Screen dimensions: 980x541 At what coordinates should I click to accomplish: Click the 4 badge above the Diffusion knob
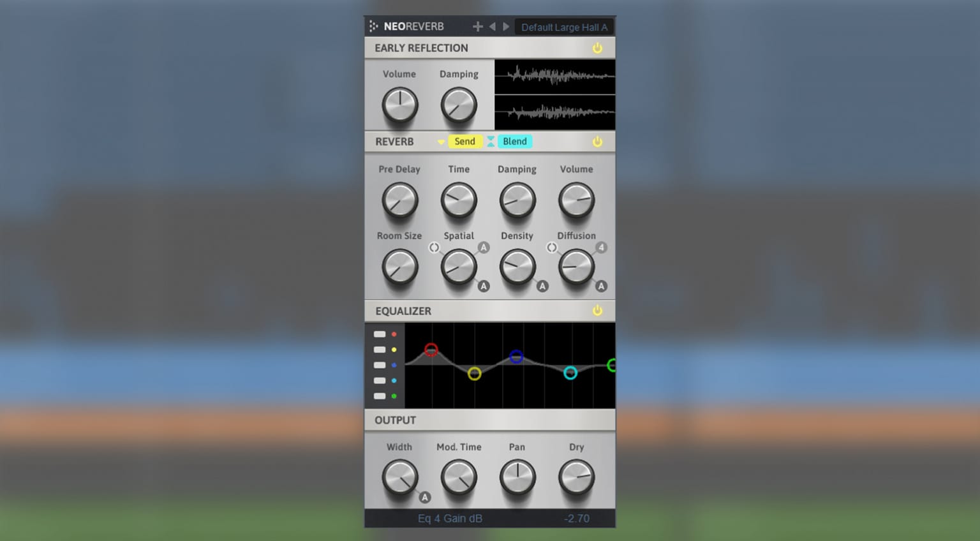tap(600, 248)
